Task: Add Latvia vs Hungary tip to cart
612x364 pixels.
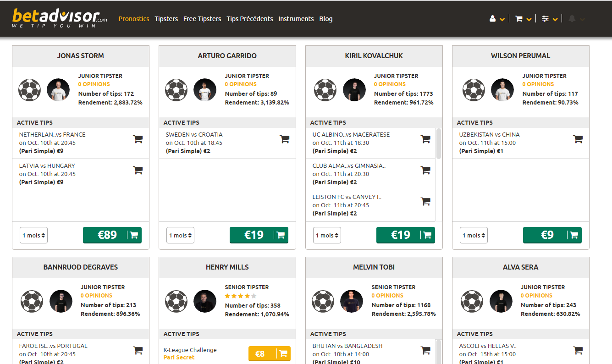Action: pos(138,170)
